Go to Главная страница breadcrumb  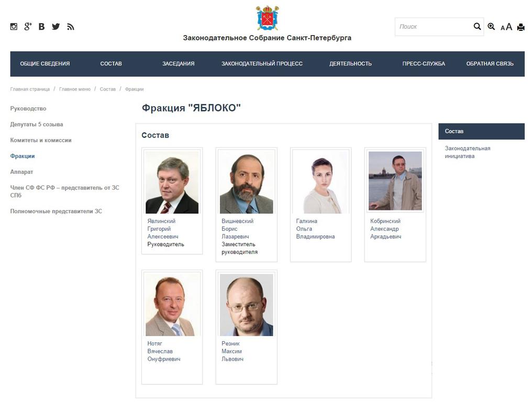pos(30,89)
